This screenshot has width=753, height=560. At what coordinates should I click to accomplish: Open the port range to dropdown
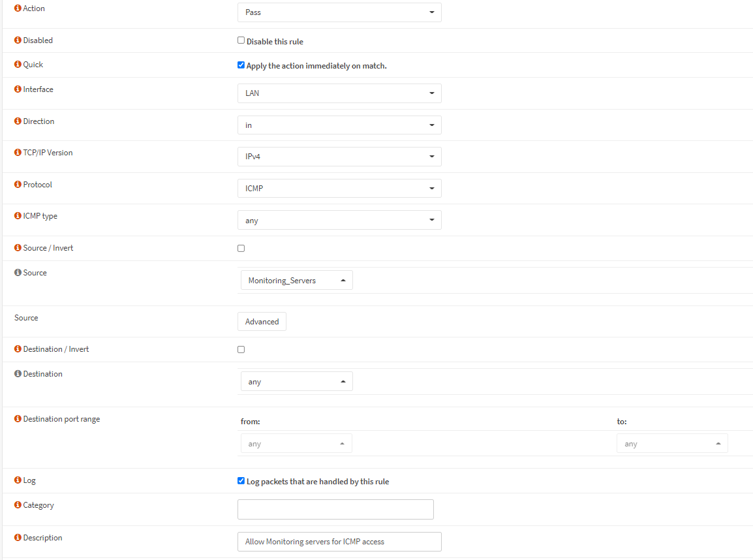coord(672,443)
